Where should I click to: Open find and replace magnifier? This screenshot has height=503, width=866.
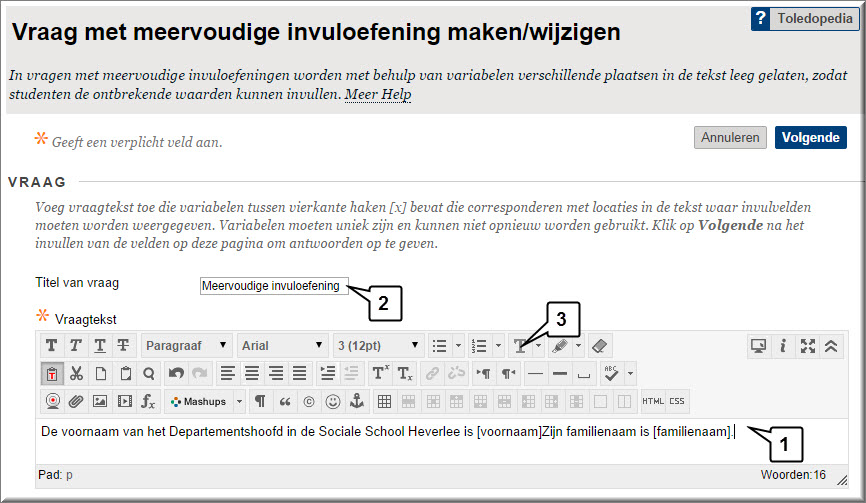pos(149,374)
